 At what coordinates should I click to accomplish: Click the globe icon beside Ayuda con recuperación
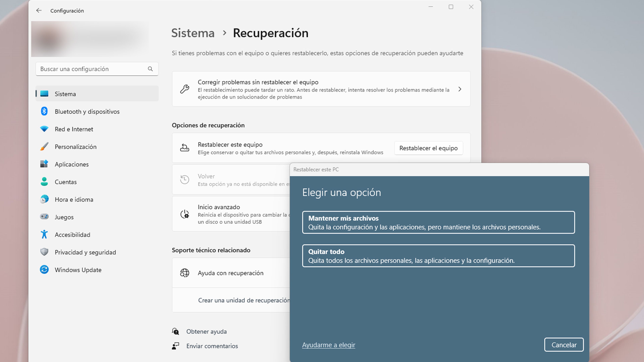(185, 273)
